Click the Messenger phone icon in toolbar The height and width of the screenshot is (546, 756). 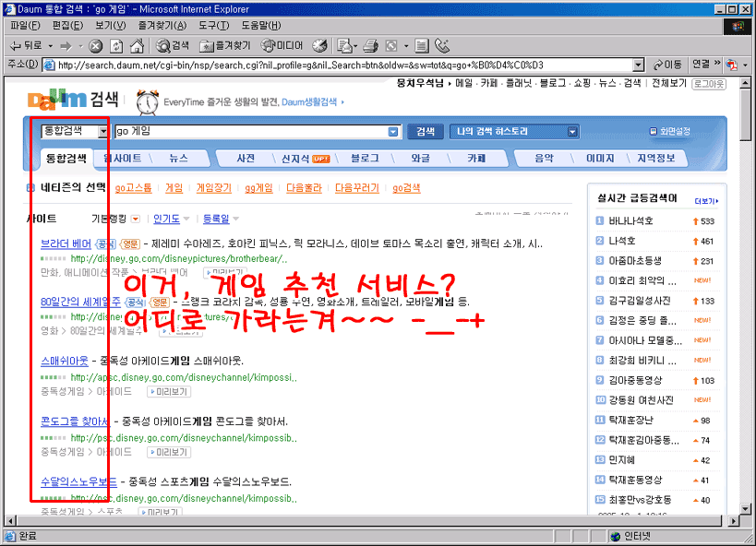tap(441, 46)
